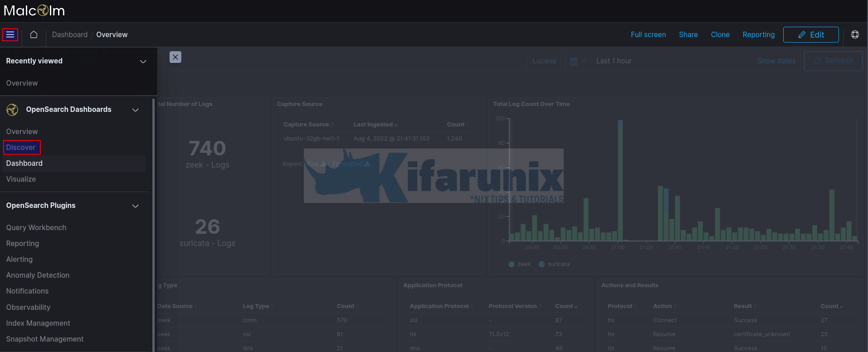Enter Full screen mode
868x352 pixels.
tap(648, 35)
